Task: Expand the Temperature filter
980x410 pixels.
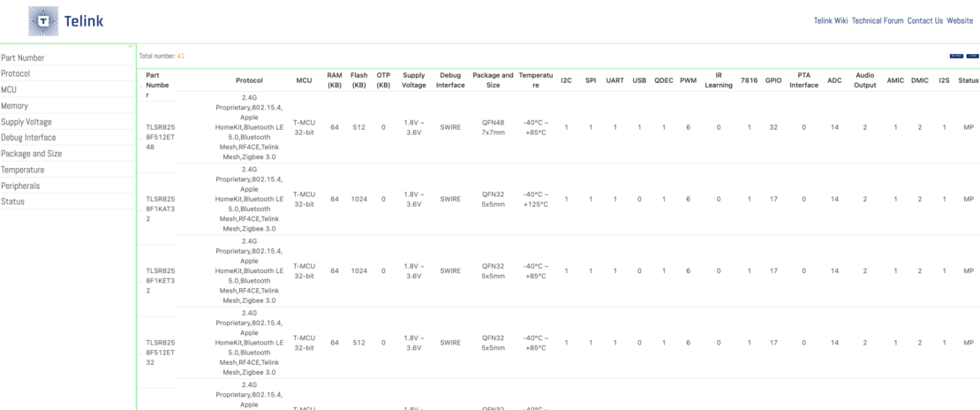Action: pyautogui.click(x=67, y=170)
